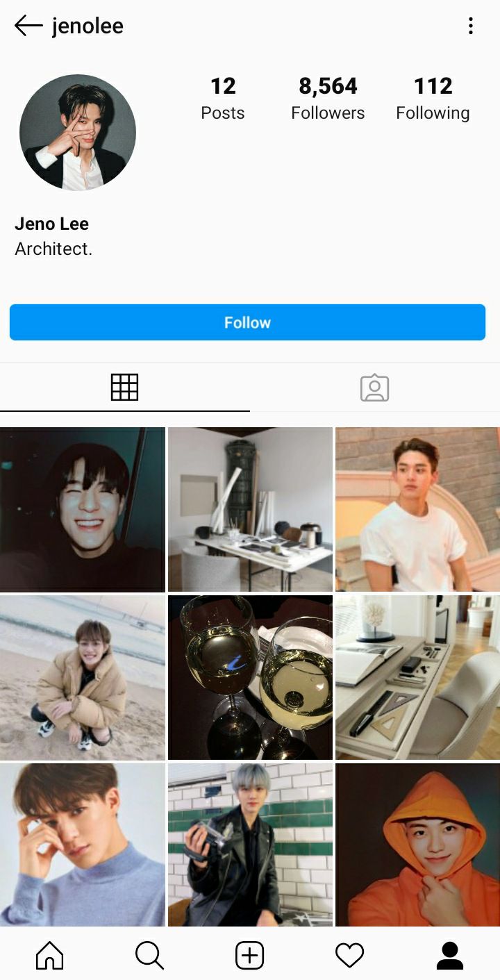500x980 pixels.
Task: Create new post with plus icon
Action: (x=249, y=956)
